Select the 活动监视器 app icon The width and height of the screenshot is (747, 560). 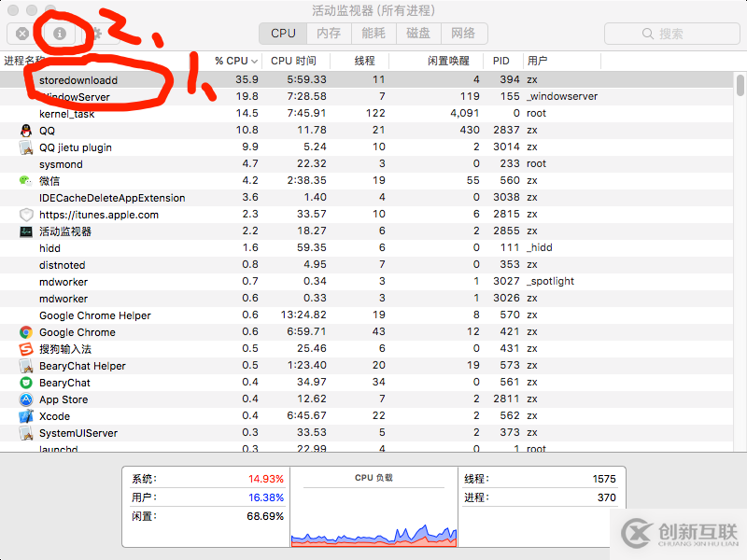coord(26,231)
